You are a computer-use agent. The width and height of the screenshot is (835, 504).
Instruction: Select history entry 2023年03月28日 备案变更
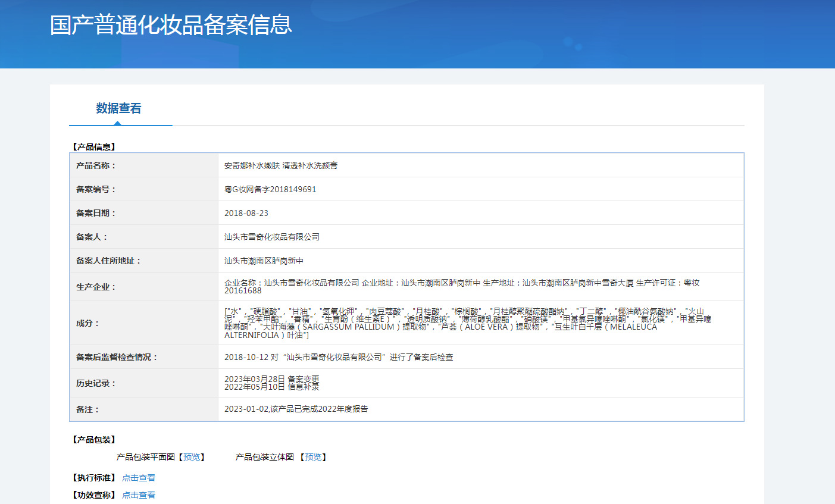pyautogui.click(x=272, y=379)
